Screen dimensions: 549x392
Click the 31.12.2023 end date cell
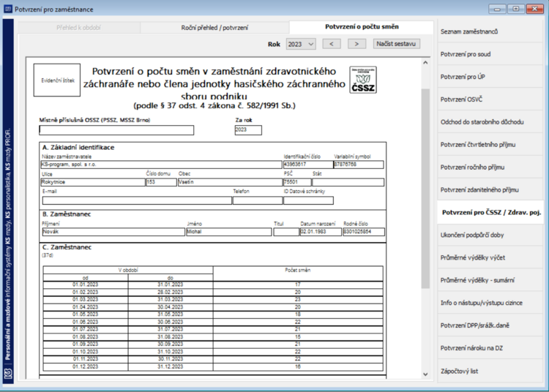pos(171,366)
